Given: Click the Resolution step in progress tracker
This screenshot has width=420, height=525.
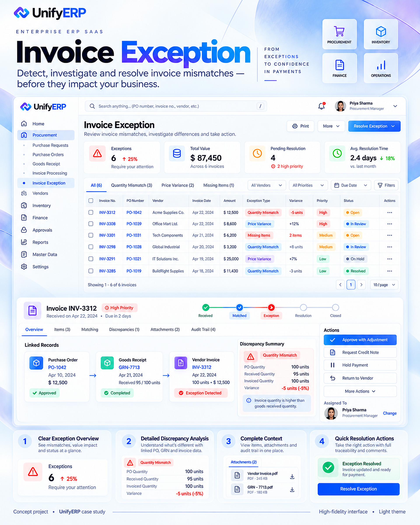Looking at the screenshot, I should click(x=303, y=307).
